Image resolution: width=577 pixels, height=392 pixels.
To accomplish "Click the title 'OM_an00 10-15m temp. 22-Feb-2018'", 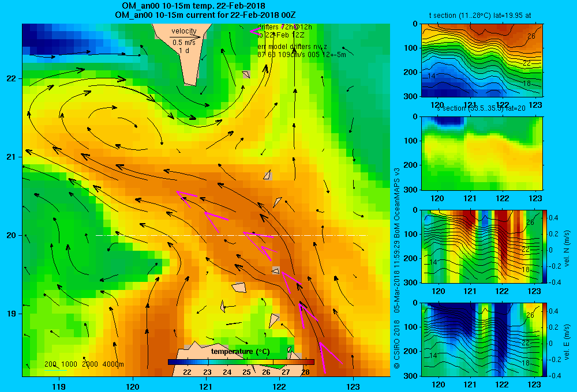I will tap(193, 6).
